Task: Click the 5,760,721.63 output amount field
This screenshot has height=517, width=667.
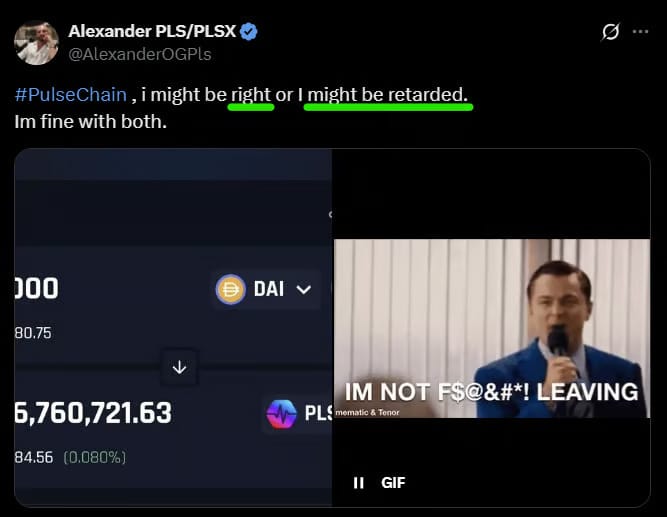Action: click(93, 413)
